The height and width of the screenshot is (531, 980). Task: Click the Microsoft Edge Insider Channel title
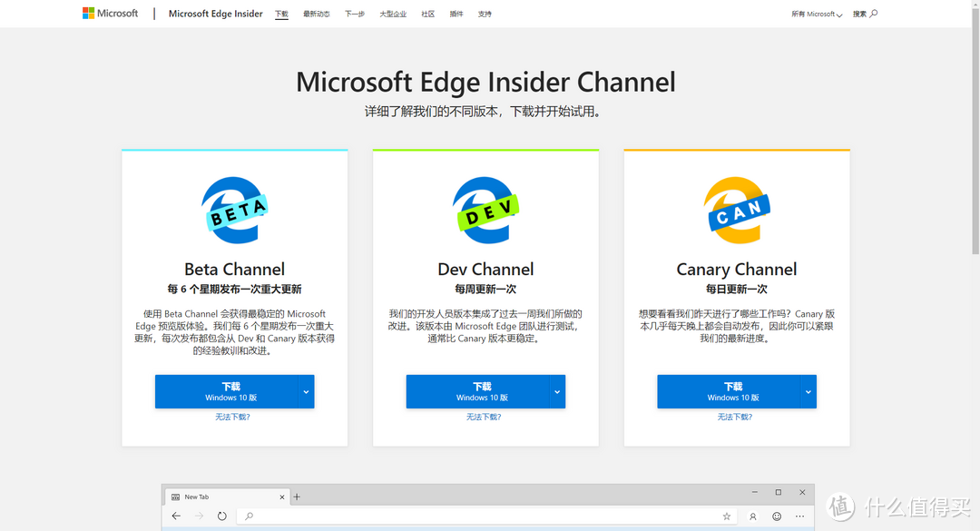(x=485, y=82)
